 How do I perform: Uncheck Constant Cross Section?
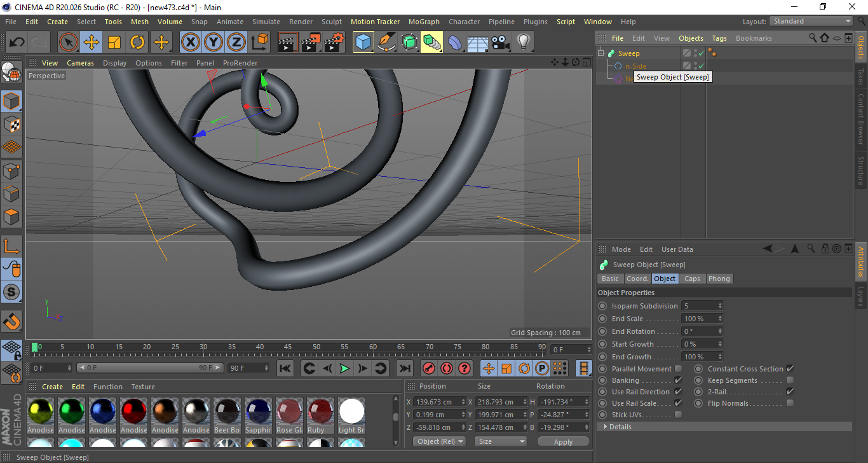pos(790,369)
